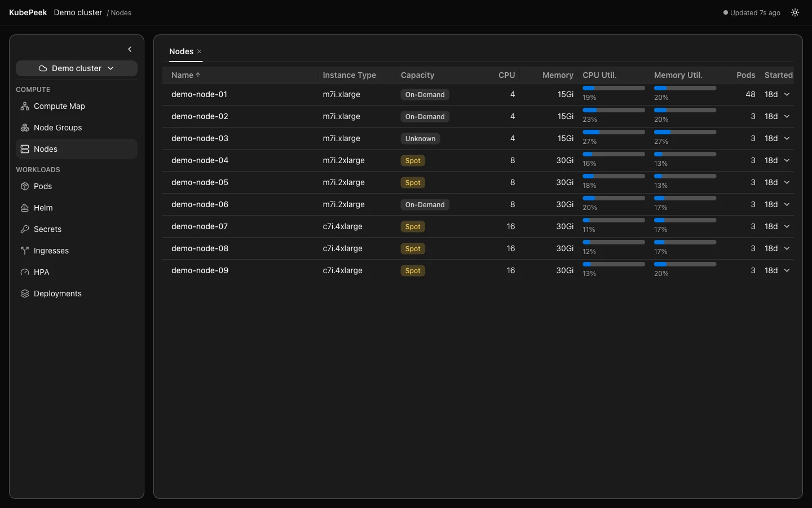Expand the demo-node-05 row
The image size is (812, 508).
click(787, 182)
